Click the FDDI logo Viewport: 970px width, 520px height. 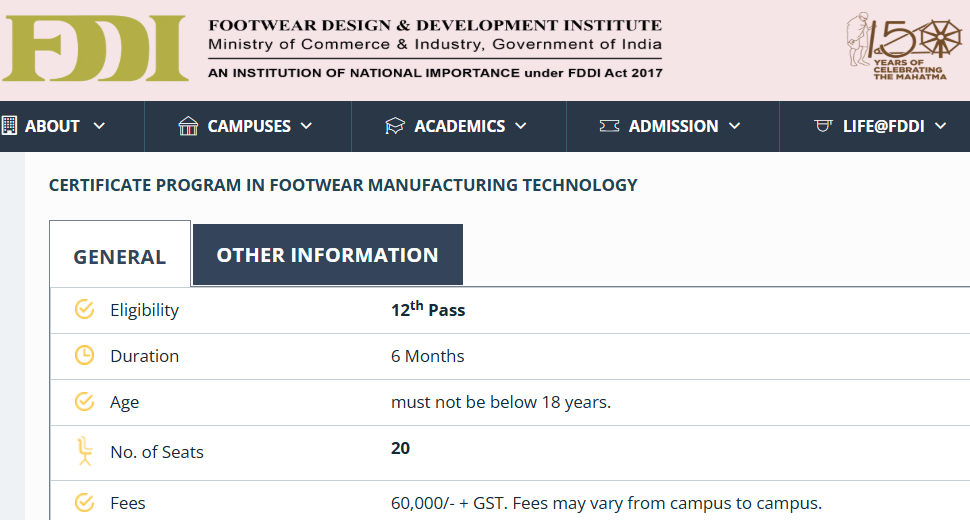[94, 49]
